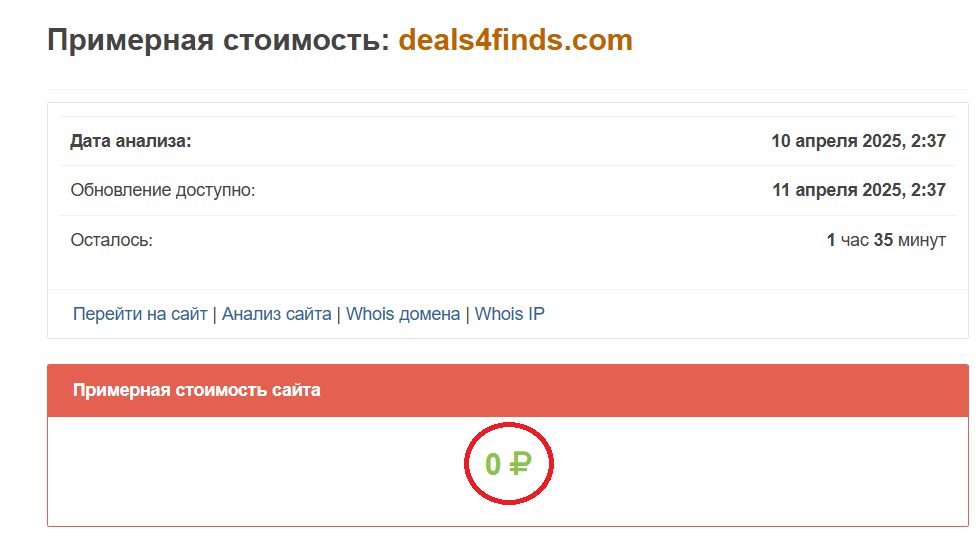Click the remaining time "1 час 35 минут"
The height and width of the screenshot is (541, 980).
coord(886,240)
